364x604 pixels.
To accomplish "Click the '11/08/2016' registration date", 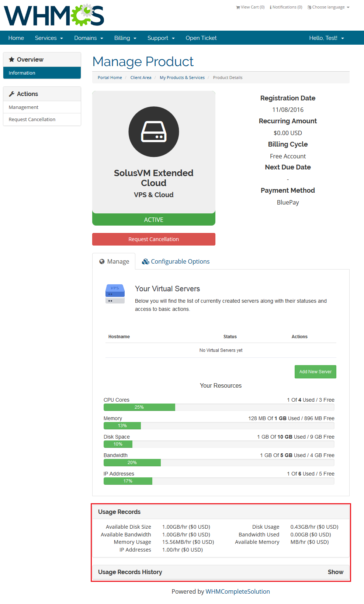I will coord(288,110).
